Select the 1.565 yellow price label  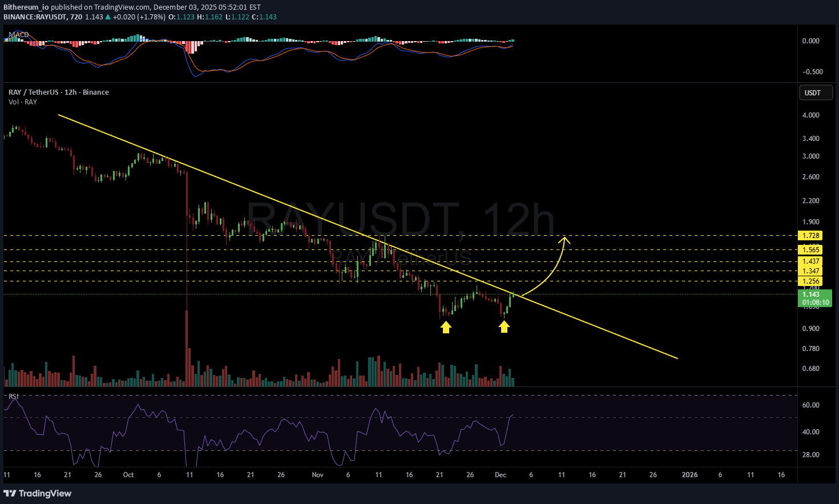click(810, 250)
